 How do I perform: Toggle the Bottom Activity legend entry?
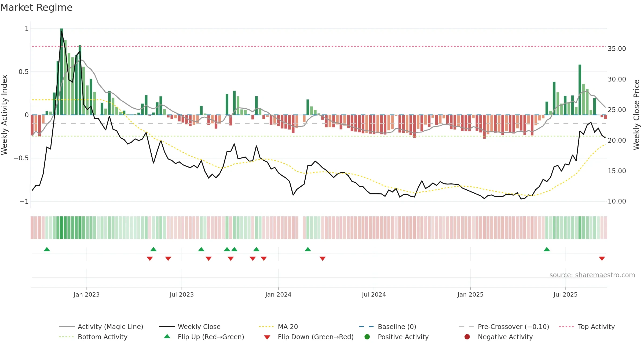[x=93, y=337]
